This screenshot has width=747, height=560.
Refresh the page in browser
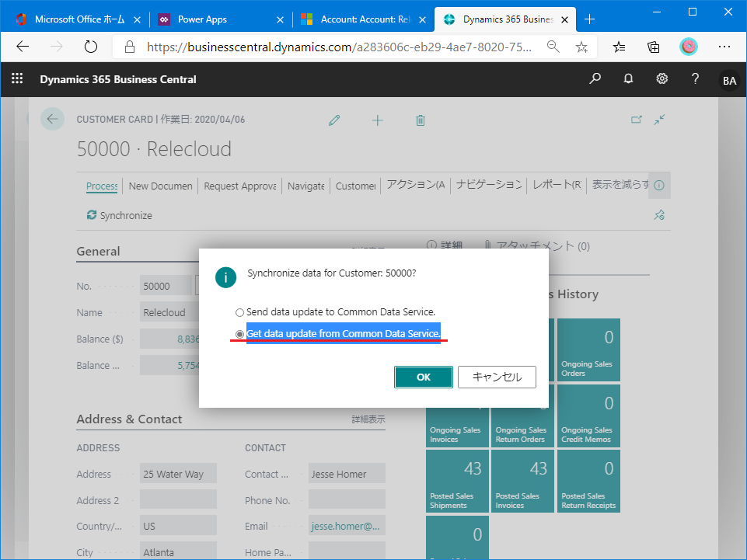90,47
